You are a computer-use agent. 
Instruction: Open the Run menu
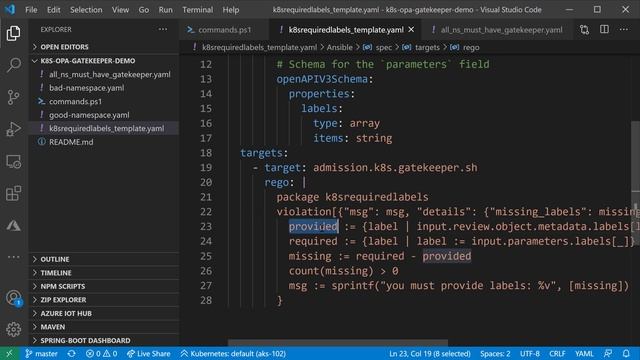165,10
